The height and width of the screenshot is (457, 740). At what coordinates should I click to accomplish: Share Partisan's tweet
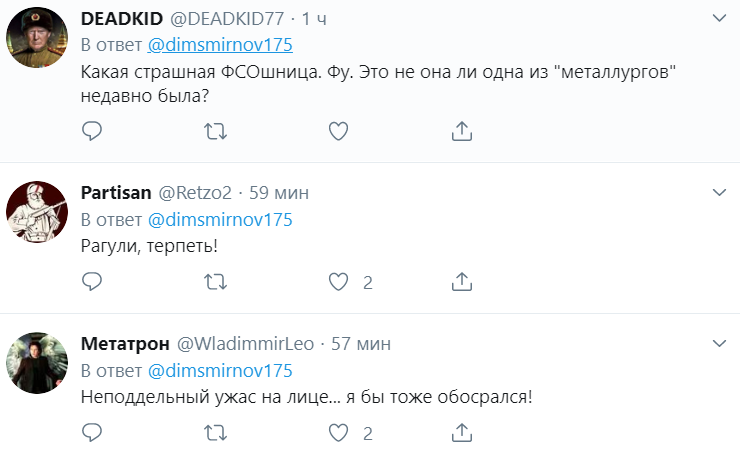click(461, 282)
